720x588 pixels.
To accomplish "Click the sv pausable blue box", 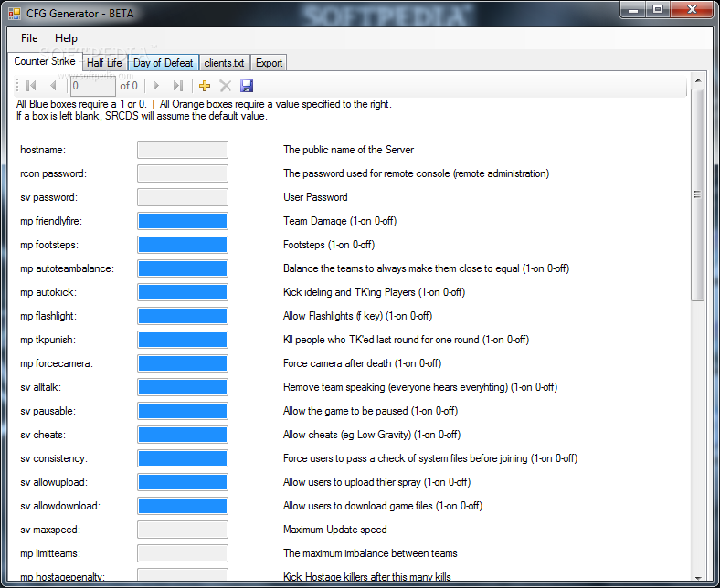I will 183,411.
